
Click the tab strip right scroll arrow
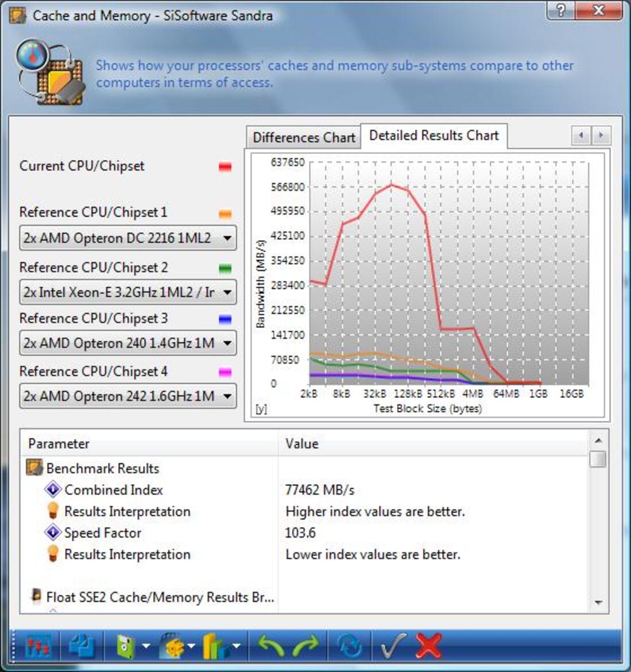pos(601,136)
